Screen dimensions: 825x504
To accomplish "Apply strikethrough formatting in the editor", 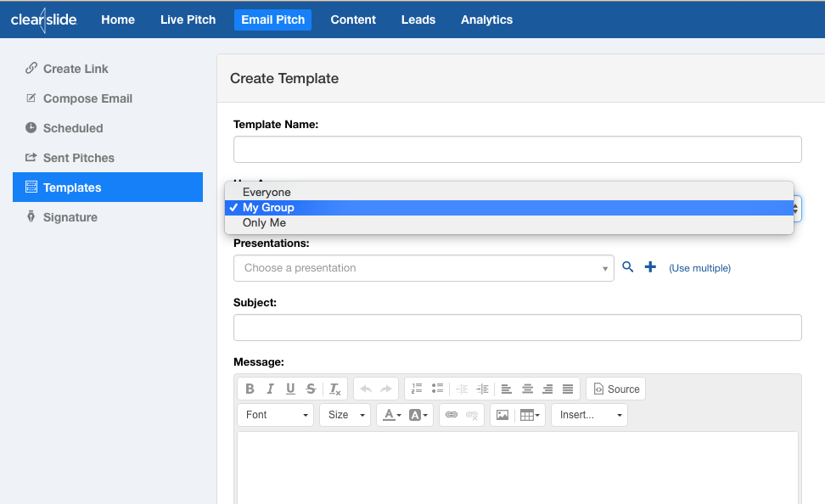I will click(311, 389).
